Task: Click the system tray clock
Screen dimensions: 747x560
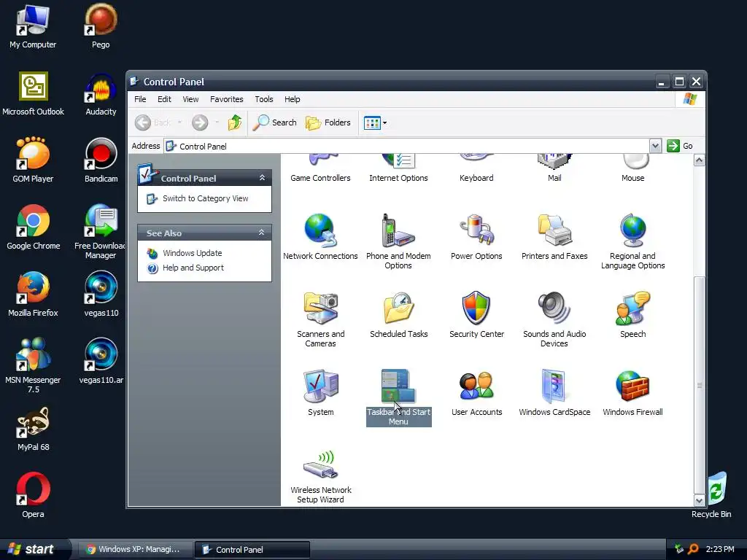Action: (720, 549)
